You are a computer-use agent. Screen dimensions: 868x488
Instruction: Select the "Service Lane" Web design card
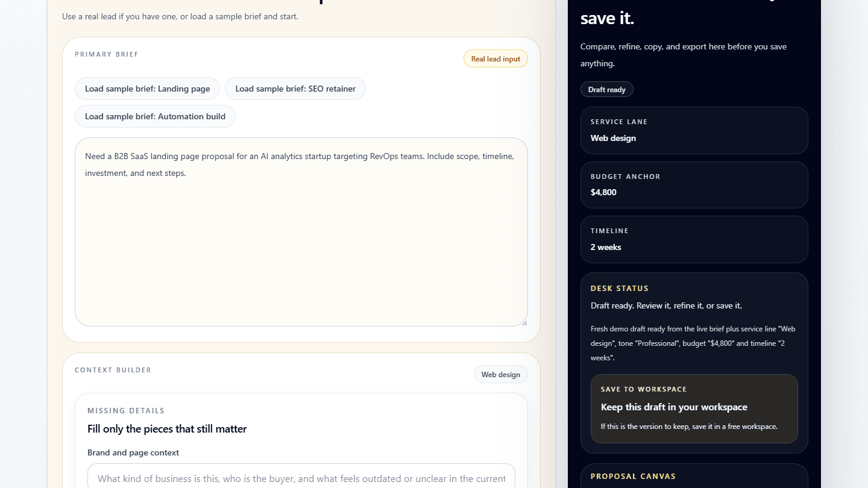[694, 131]
